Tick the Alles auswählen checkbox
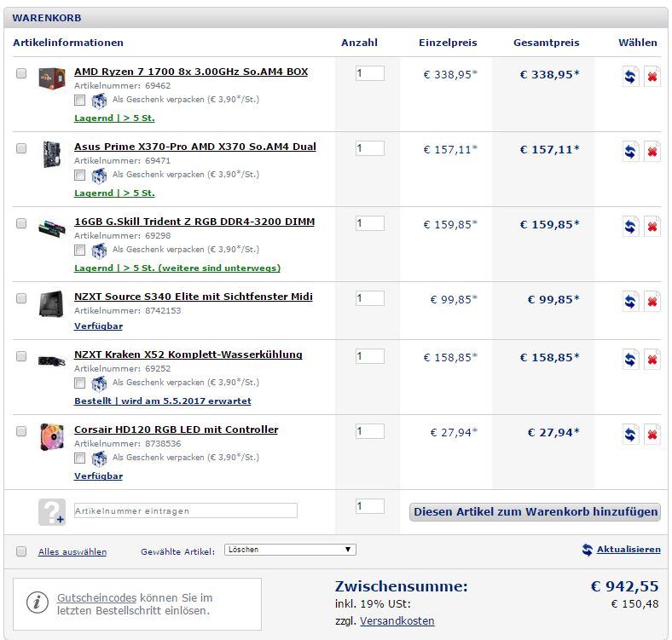The width and height of the screenshot is (672, 640). click(x=21, y=551)
